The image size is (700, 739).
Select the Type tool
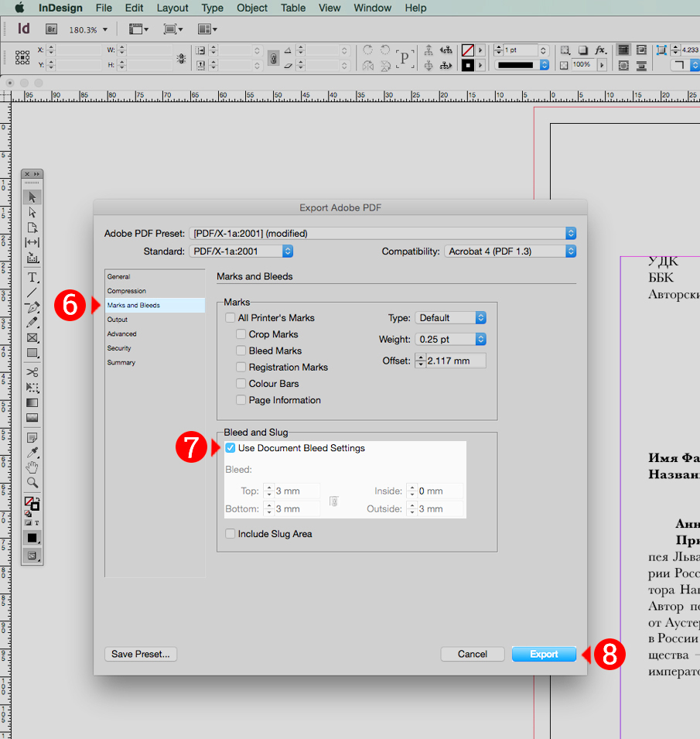click(32, 279)
